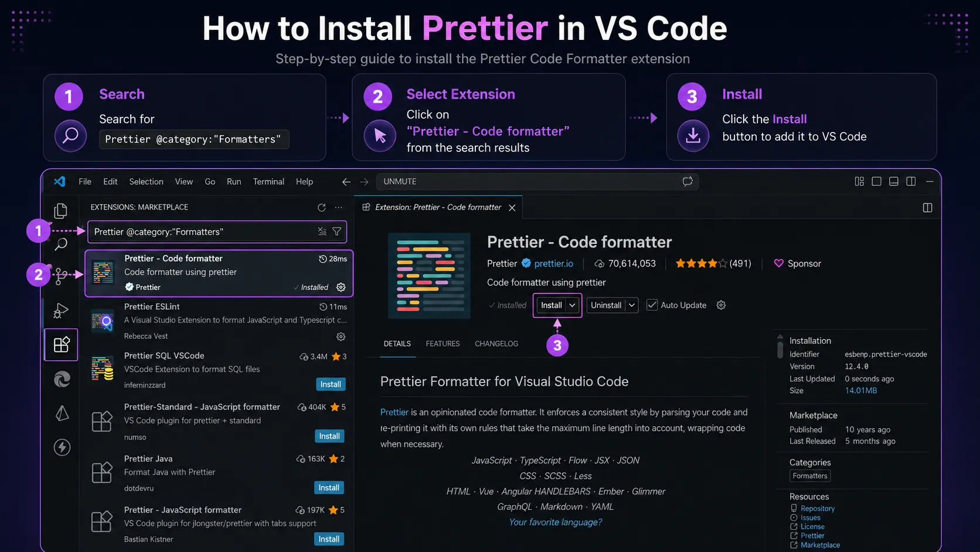Split the editor to the right
980x552 pixels.
point(927,208)
